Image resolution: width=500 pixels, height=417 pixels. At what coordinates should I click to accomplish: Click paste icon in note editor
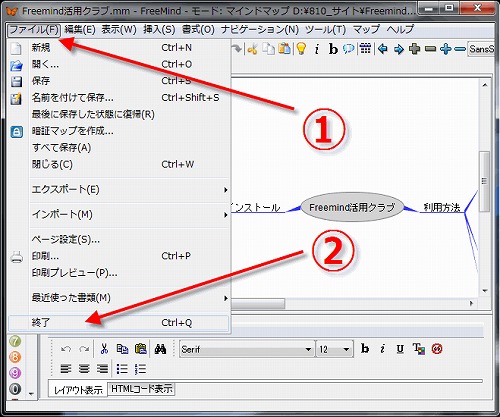[141, 349]
